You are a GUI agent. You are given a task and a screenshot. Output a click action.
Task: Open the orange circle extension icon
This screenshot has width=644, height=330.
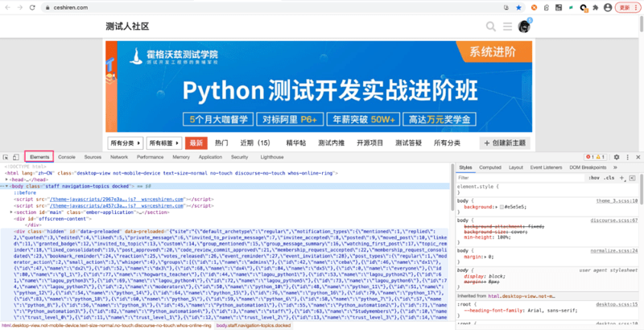point(534,7)
